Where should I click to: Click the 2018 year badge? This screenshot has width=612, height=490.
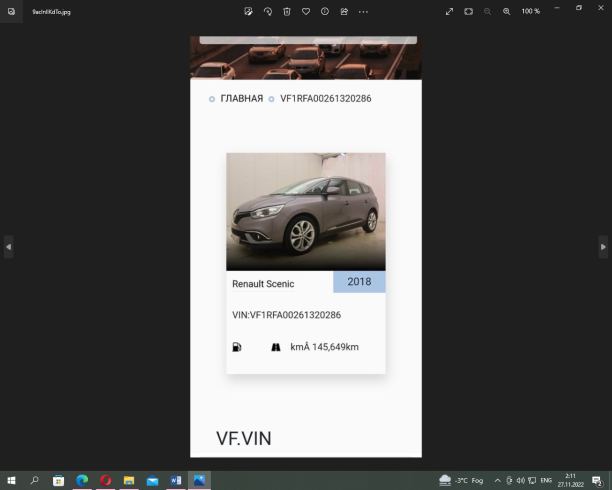pos(359,282)
